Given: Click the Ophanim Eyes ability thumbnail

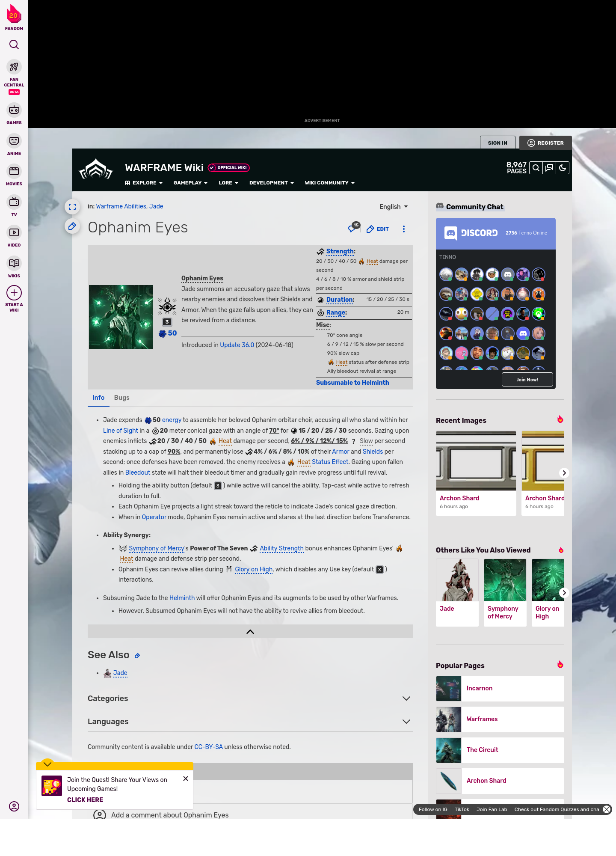Looking at the screenshot, I should [x=121, y=317].
